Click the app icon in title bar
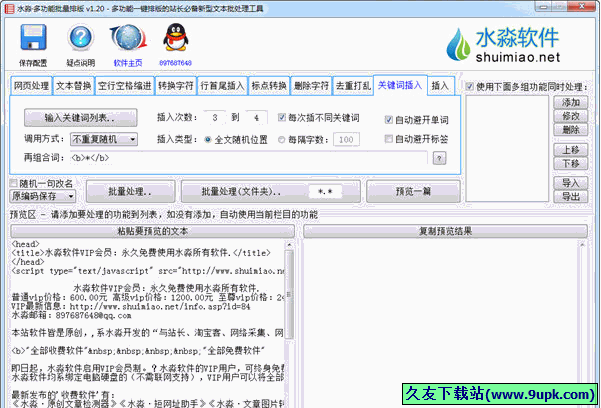Viewport: 601px width, 408px height. pyautogui.click(x=9, y=8)
